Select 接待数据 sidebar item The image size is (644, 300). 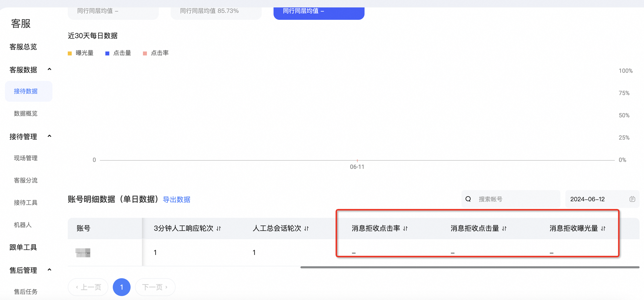click(29, 91)
